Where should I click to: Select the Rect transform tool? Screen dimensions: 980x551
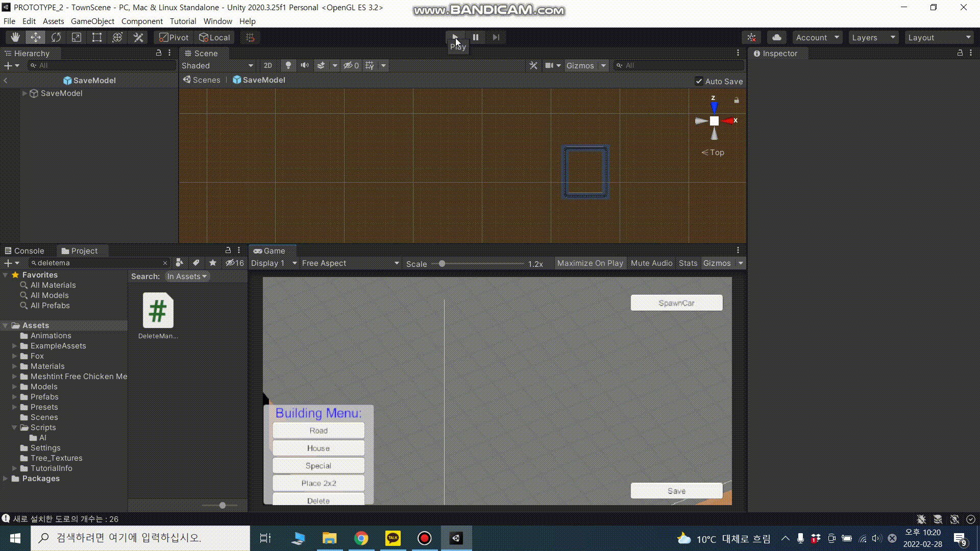pos(97,37)
